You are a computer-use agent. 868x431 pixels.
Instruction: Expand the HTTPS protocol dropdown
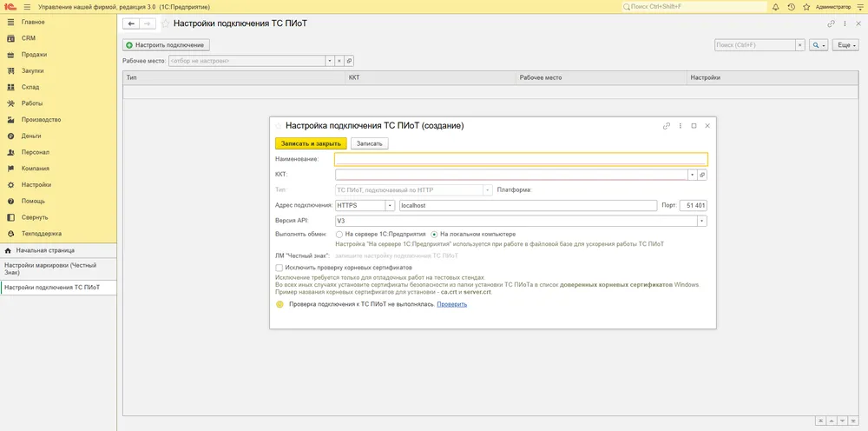coord(390,206)
